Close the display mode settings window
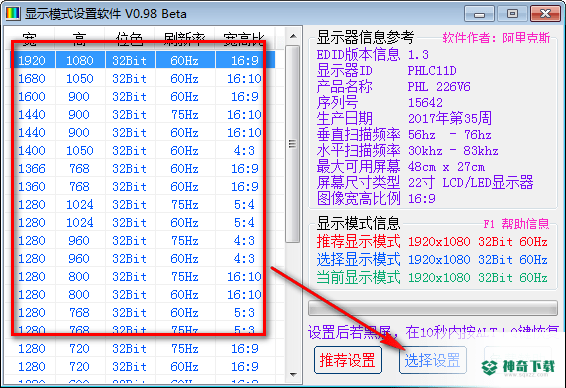 [545, 14]
